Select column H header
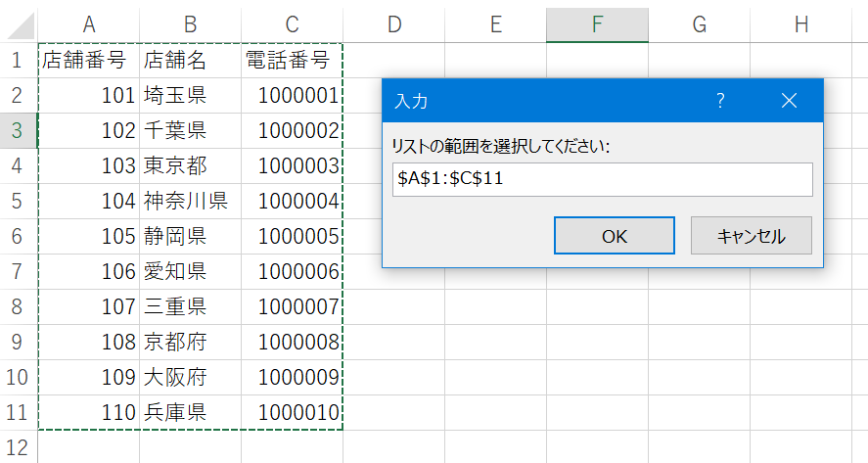This screenshot has width=868, height=463. (x=801, y=24)
